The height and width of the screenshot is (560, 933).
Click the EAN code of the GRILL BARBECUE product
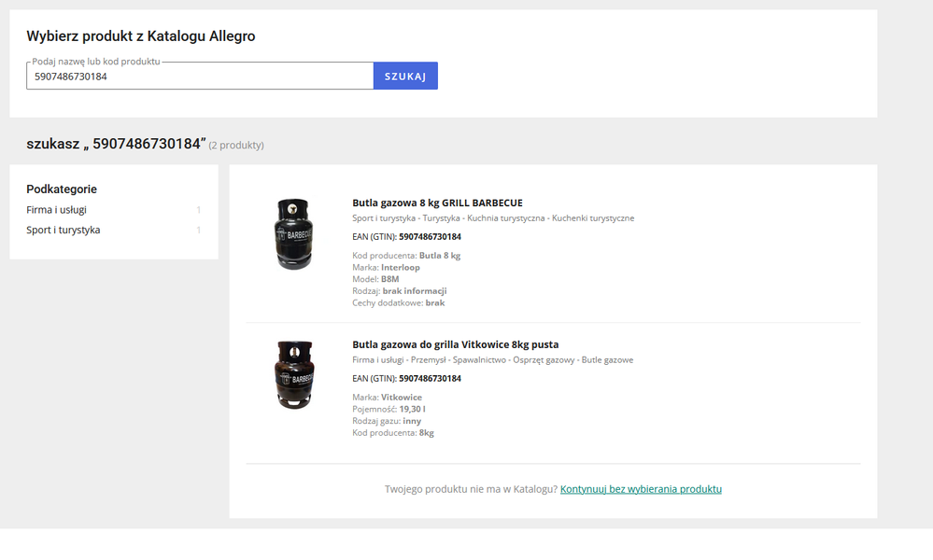point(430,237)
